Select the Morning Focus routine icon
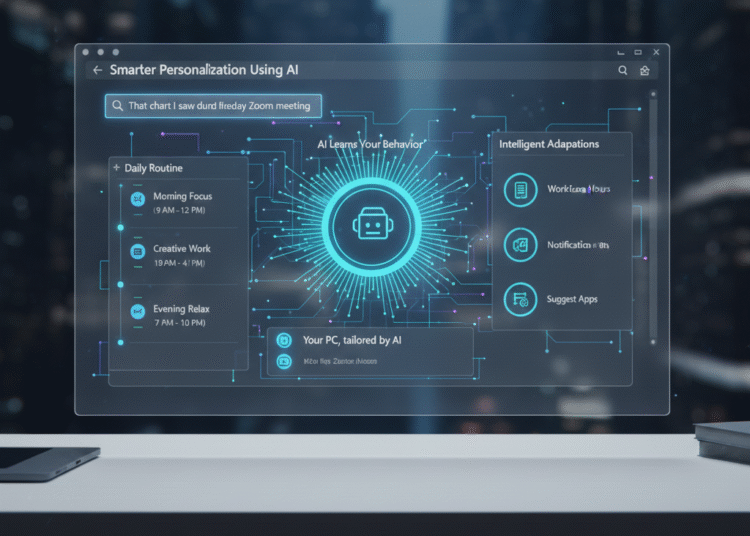Viewport: 750px width, 536px height. (x=138, y=200)
